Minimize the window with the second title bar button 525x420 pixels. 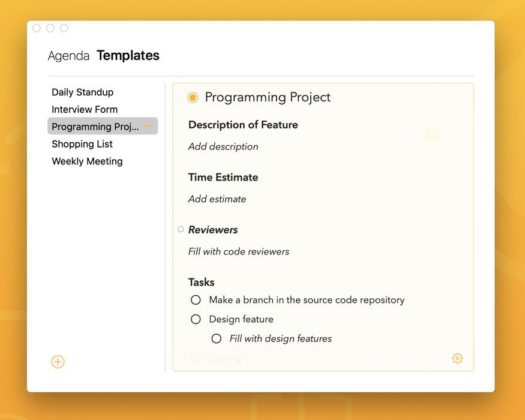pyautogui.click(x=50, y=28)
